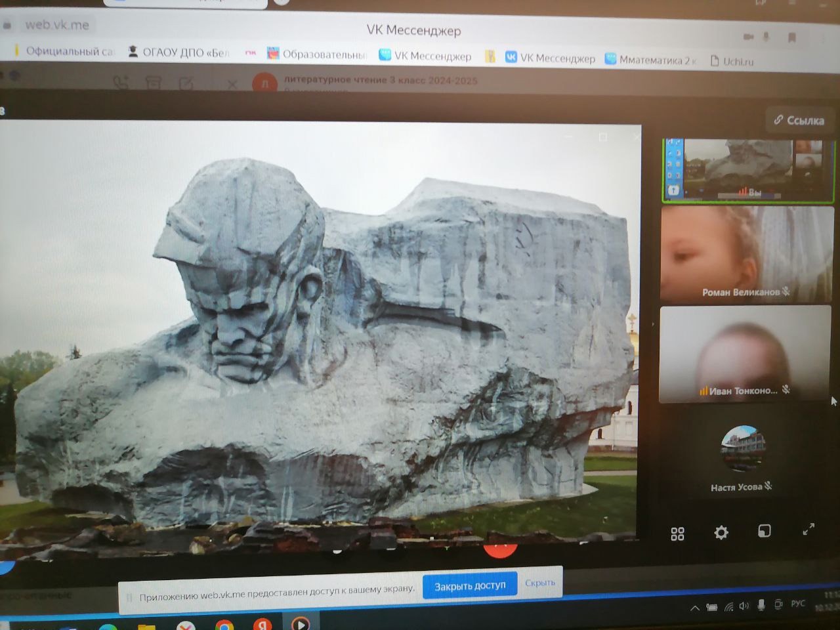The image size is (840, 630).
Task: Open Google Chrome from the taskbar
Action: pos(224,625)
